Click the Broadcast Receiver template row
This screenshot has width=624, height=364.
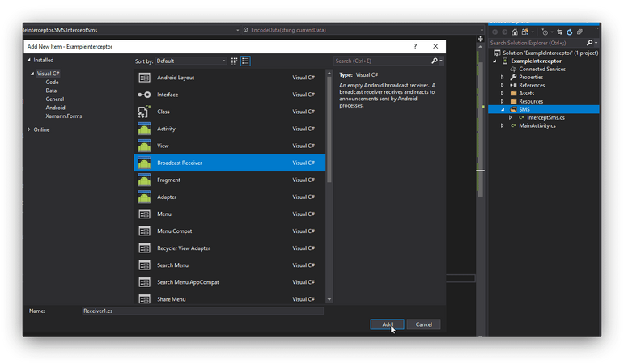pos(230,163)
